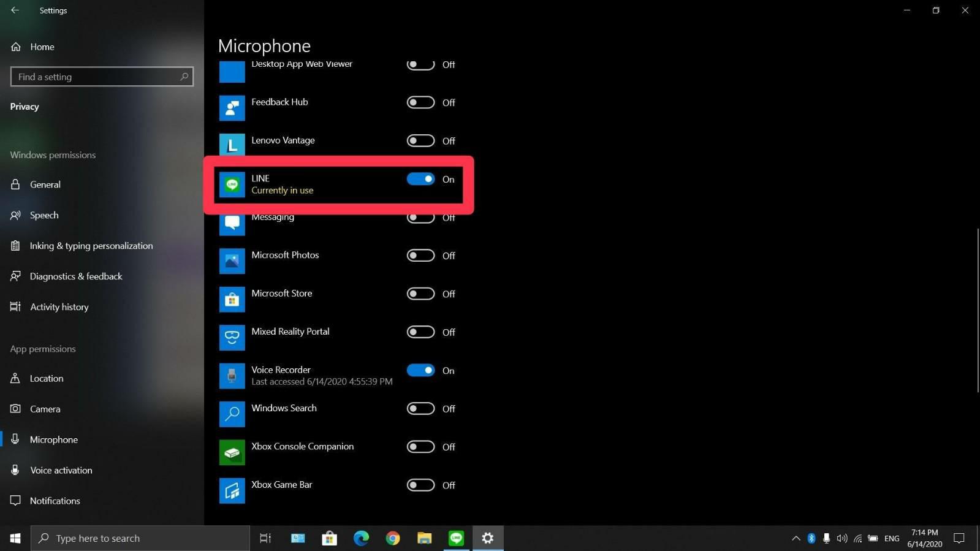Click the Microsoft Store app icon in list

click(232, 299)
